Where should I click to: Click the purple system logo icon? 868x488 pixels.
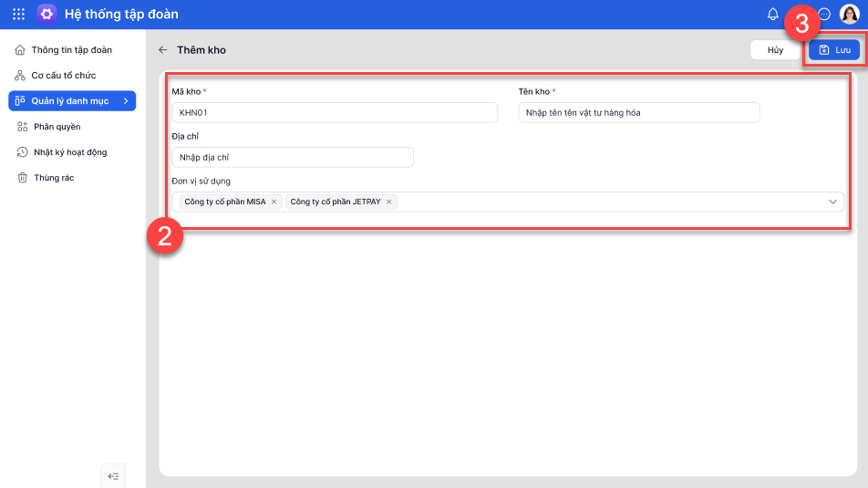point(46,15)
